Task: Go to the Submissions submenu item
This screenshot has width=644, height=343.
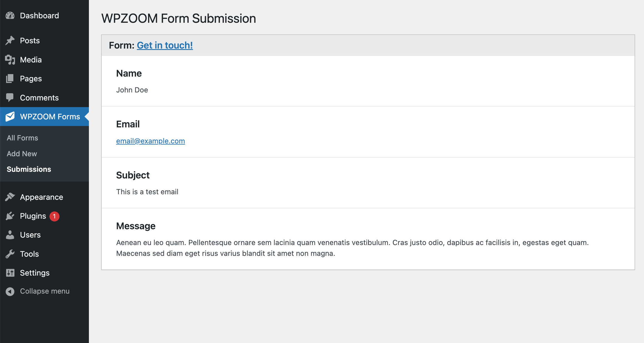Action: point(29,169)
